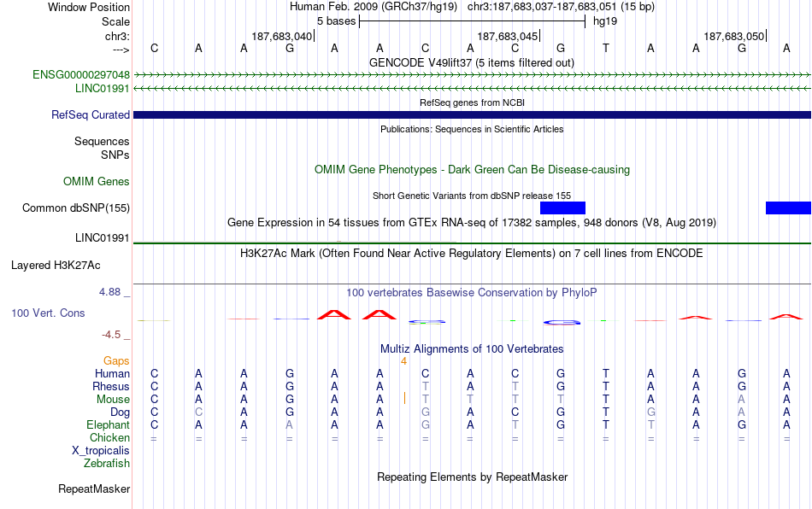Click the blue G conservation logo letter

coord(562,323)
